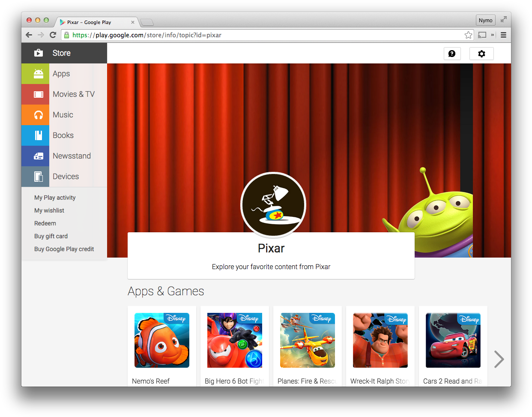Open Buy gift card page
This screenshot has width=532, height=417.
[51, 236]
